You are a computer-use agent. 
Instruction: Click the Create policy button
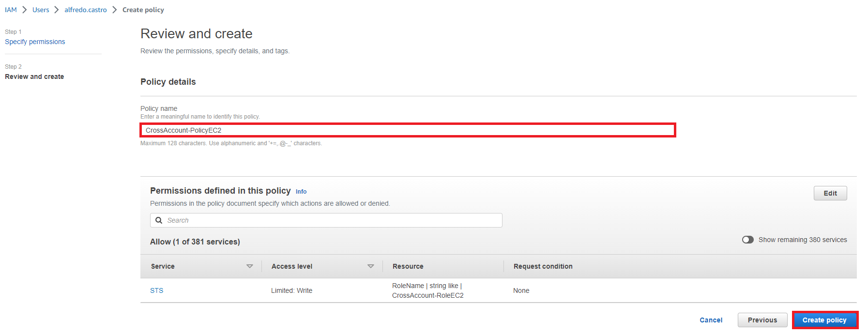click(825, 320)
